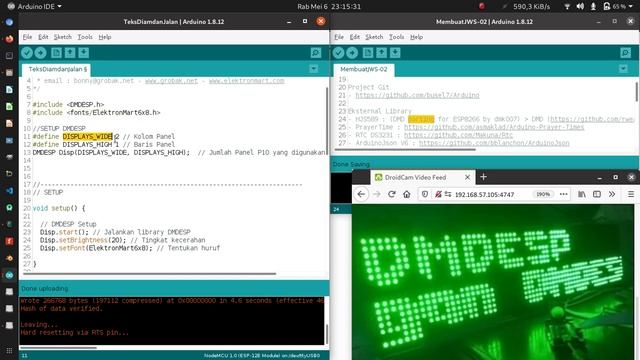
Task: Open Firefox library icon
Action: click(582, 194)
